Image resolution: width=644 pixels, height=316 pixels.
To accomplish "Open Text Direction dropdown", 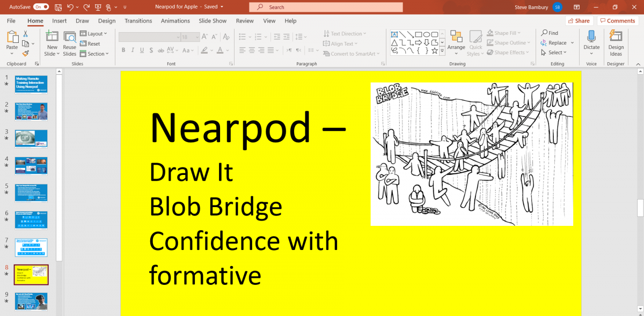I will click(345, 34).
